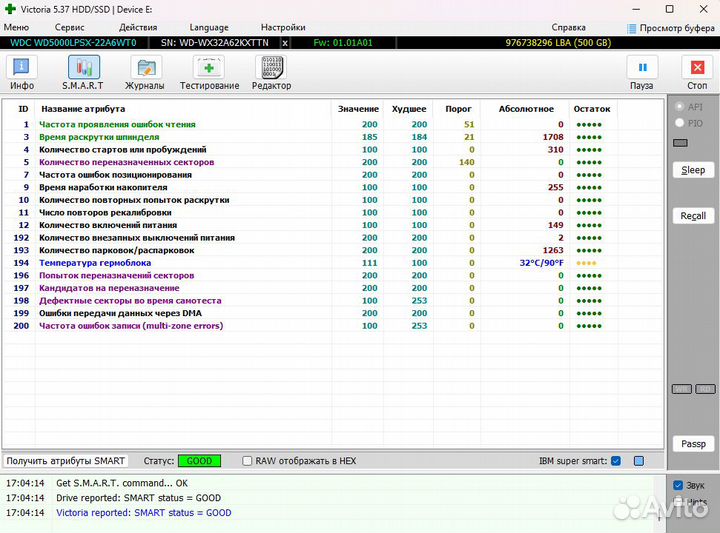Click the SN: WD-WX32A62KXTTN serial label
Viewport: 720px width, 533px height.
(x=214, y=43)
